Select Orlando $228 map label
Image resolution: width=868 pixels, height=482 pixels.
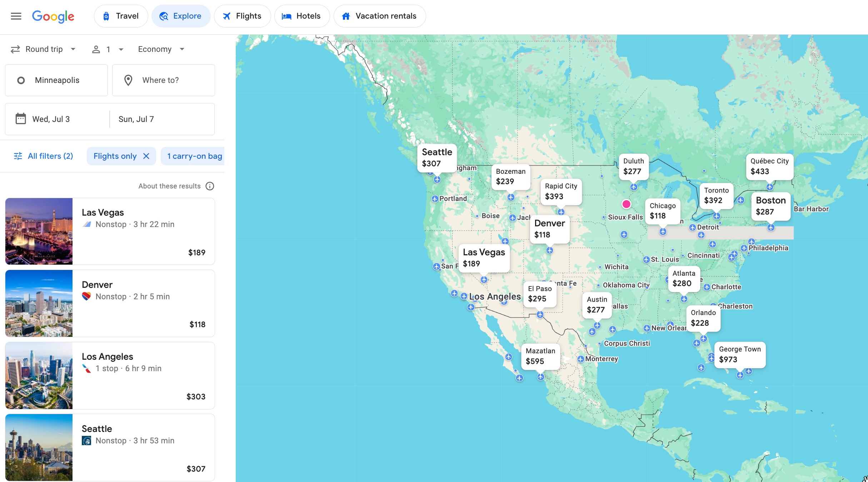coord(703,318)
